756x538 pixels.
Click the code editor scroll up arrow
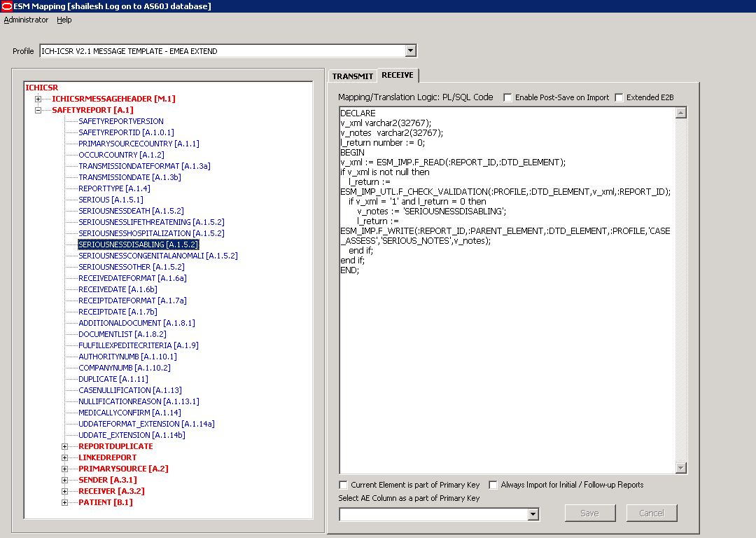[681, 113]
